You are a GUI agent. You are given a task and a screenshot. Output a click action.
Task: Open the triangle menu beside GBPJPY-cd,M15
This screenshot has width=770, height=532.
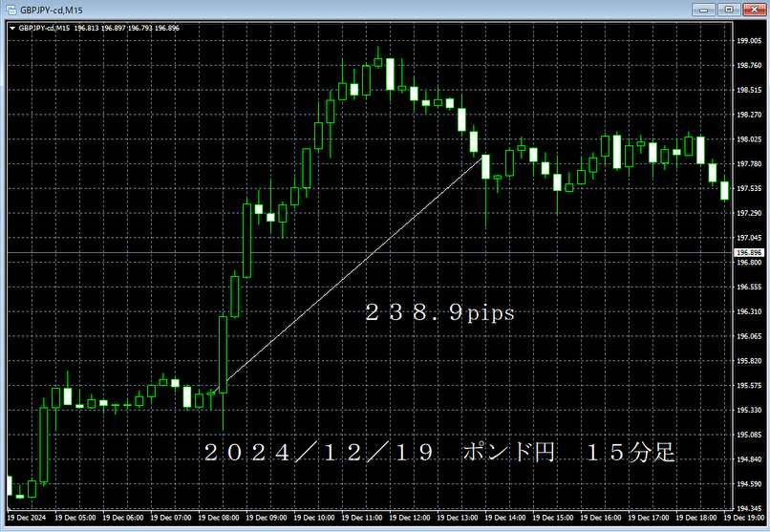pyautogui.click(x=11, y=28)
